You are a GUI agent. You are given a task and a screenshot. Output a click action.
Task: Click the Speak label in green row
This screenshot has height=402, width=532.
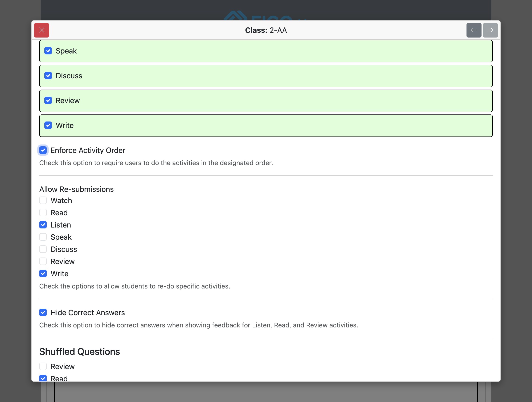pos(66,51)
